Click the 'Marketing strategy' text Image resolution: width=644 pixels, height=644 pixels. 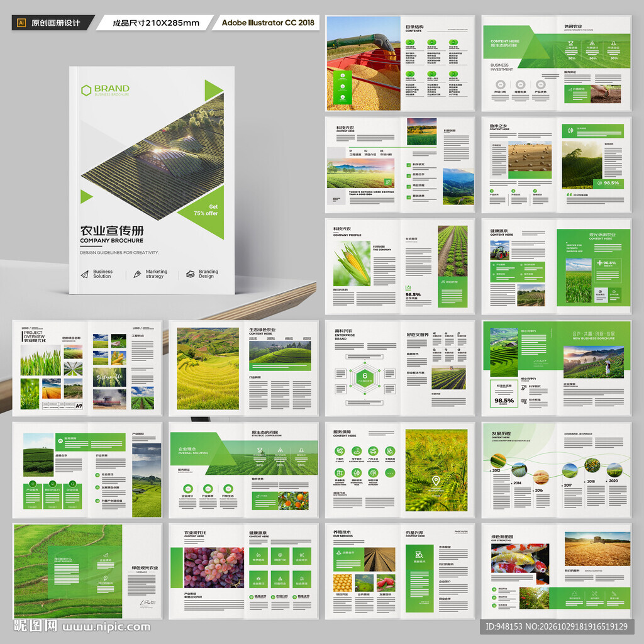click(157, 274)
